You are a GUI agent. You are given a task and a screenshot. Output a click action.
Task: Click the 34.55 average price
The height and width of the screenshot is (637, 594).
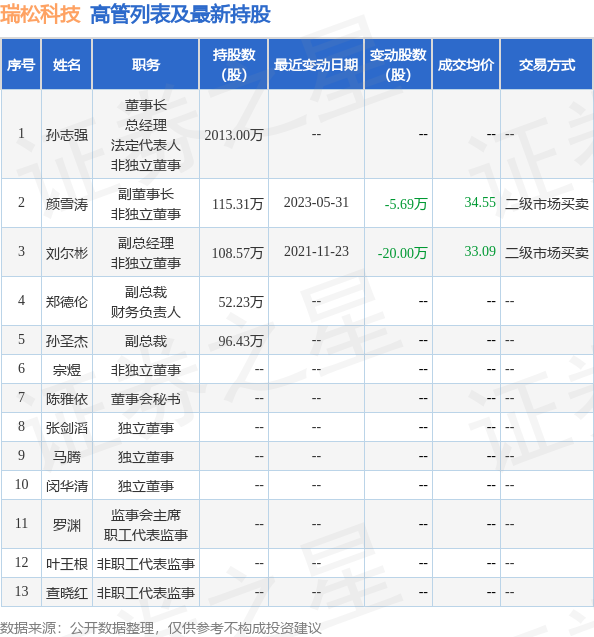[480, 202]
